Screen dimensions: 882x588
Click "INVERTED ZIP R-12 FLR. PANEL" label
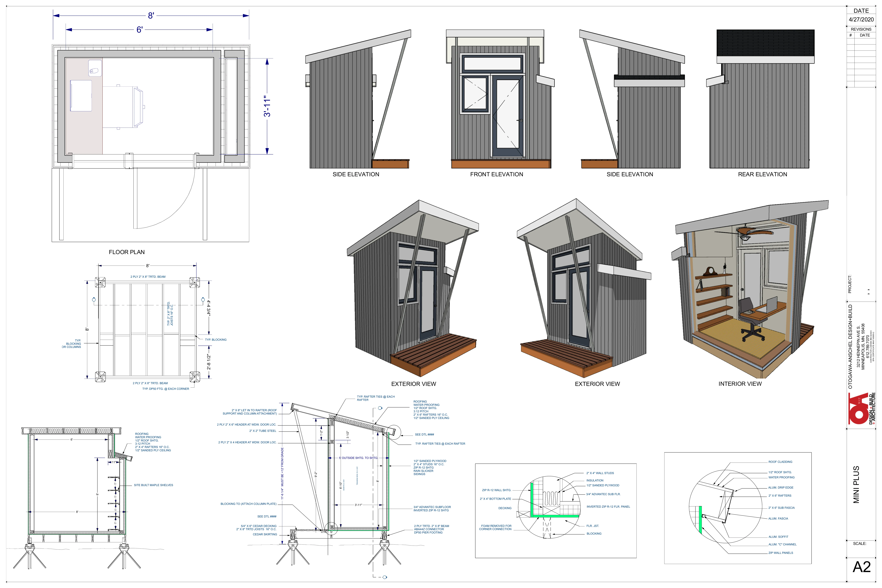click(x=608, y=507)
